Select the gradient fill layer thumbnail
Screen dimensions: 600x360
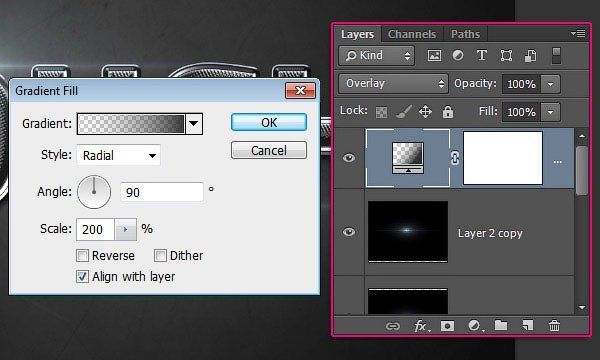pos(408,158)
